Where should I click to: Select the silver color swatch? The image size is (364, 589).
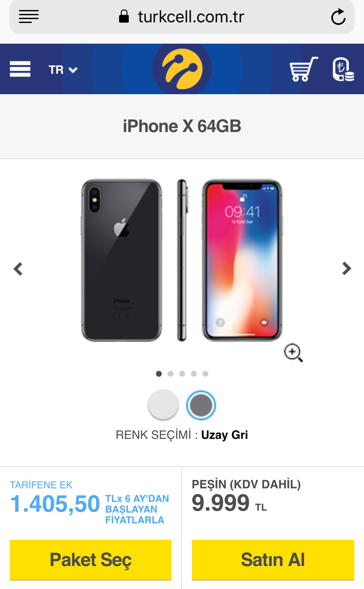163,405
